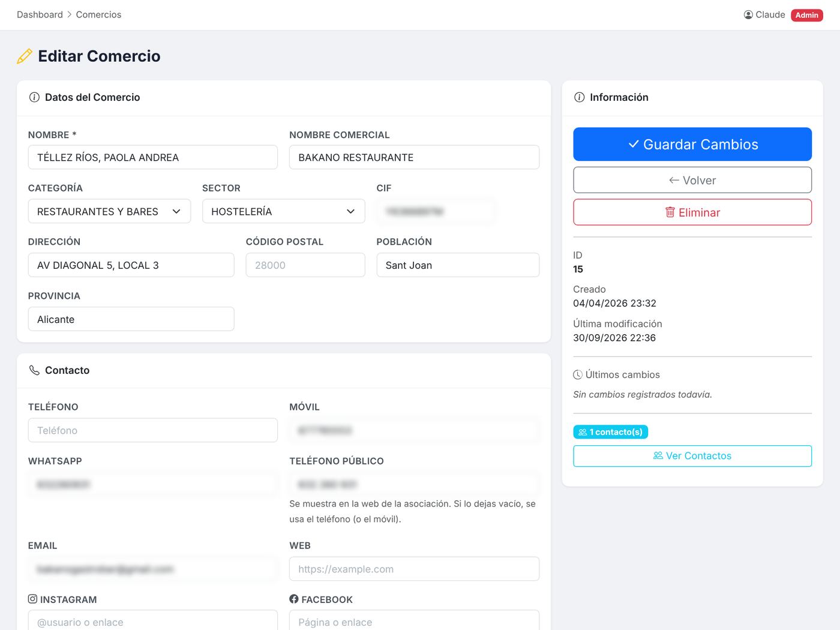Open the Sector dropdown showing Hostelería
Image resolution: width=840 pixels, height=630 pixels.
(283, 211)
